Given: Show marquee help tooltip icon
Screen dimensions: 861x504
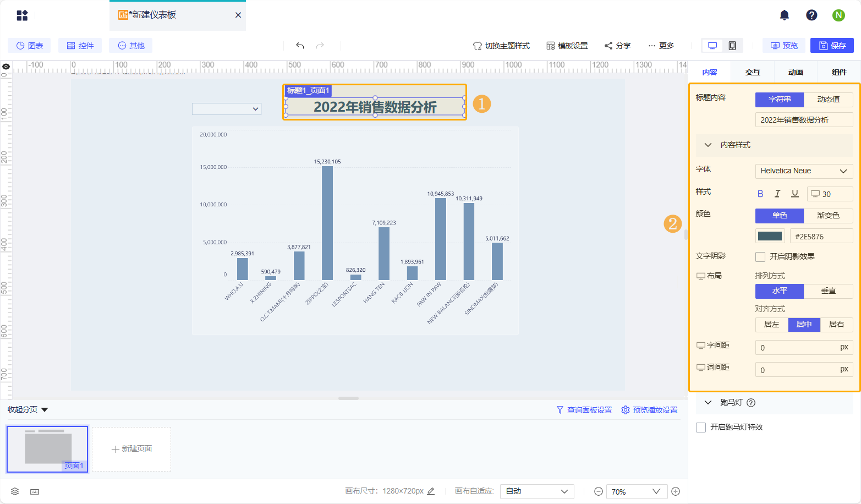Looking at the screenshot, I should click(751, 403).
